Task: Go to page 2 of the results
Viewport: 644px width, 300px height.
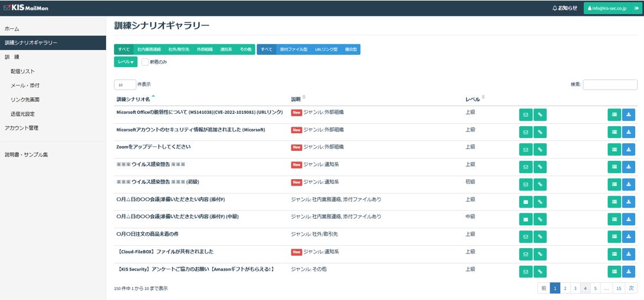Action: tap(565, 288)
